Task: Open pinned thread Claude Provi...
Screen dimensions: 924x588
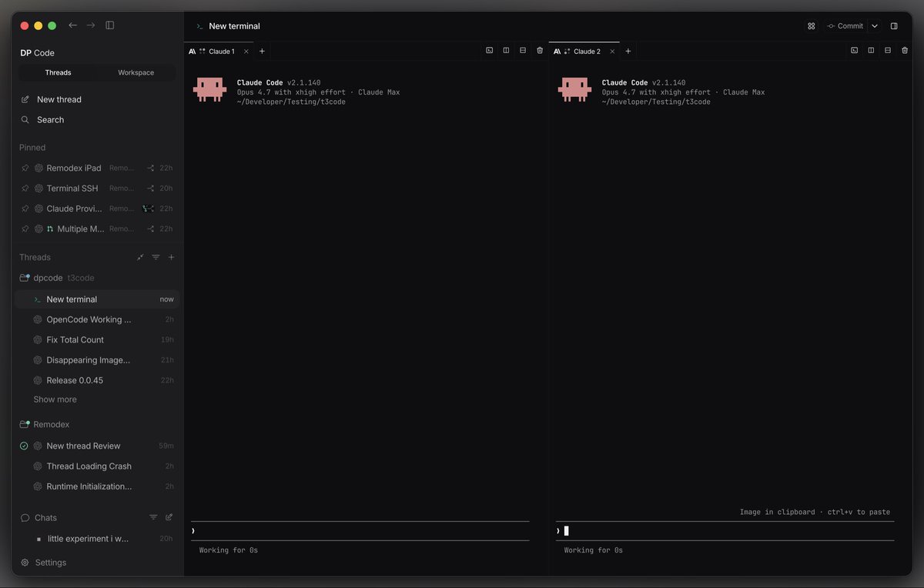Action: [x=97, y=209]
